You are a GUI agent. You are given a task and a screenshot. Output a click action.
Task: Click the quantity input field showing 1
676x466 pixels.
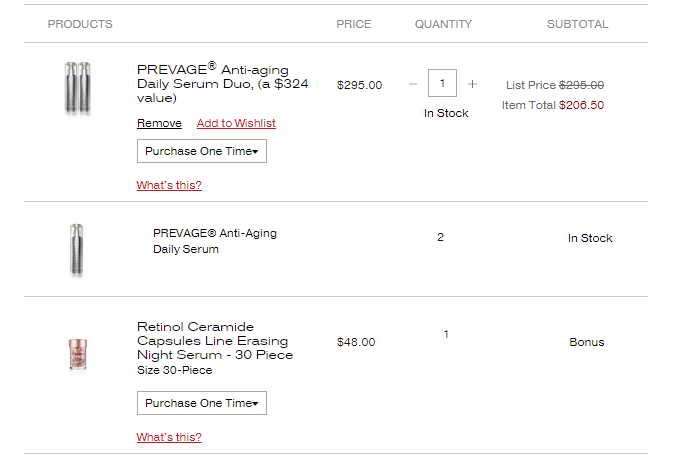click(x=442, y=83)
